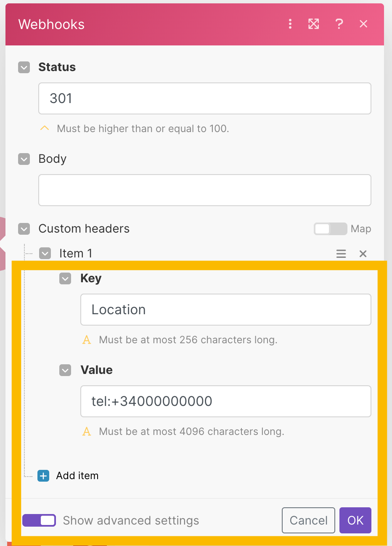The image size is (392, 546).
Task: Click the reorder handle icon on Item 1
Action: point(341,254)
